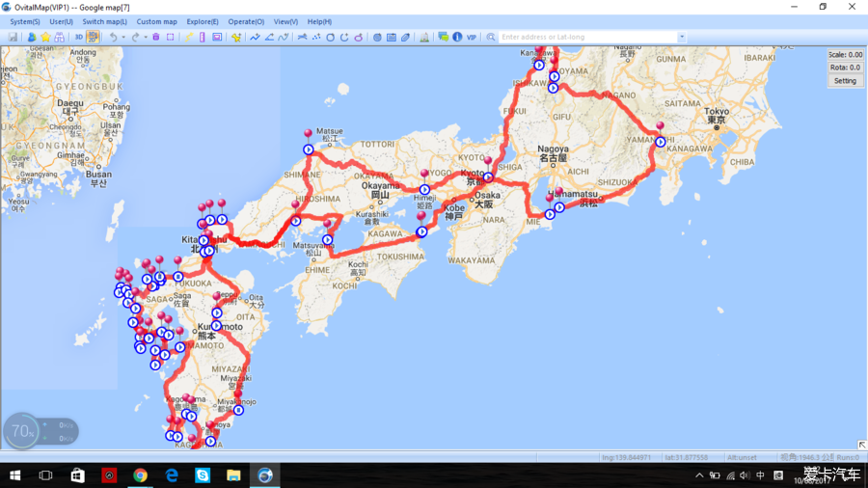
Task: Open the Custom map menu
Action: pos(156,21)
